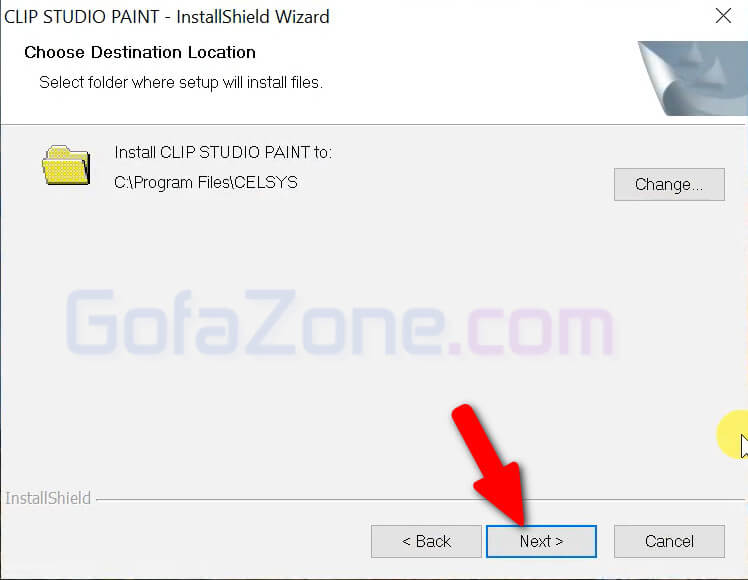This screenshot has width=748, height=580.
Task: Click the red arrow annotation
Action: coord(491,465)
